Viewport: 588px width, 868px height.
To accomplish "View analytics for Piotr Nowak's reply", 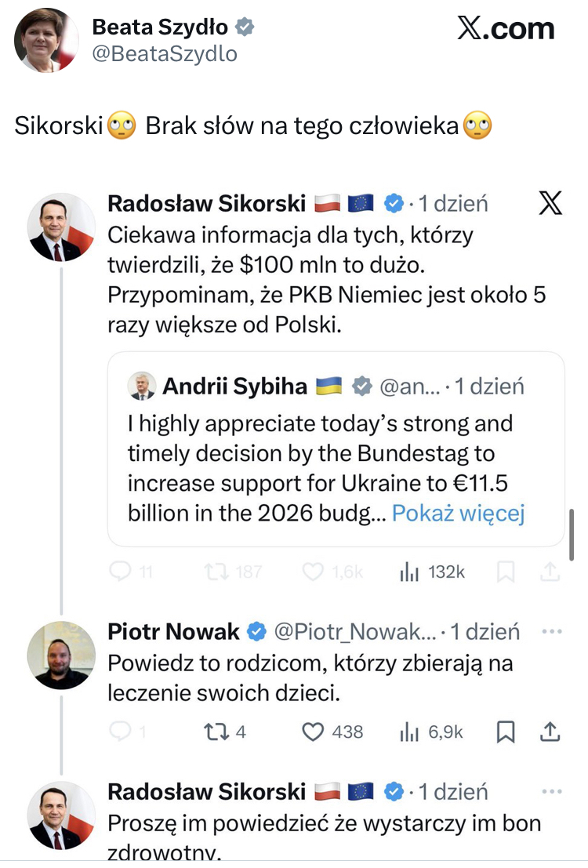I will tap(409, 732).
